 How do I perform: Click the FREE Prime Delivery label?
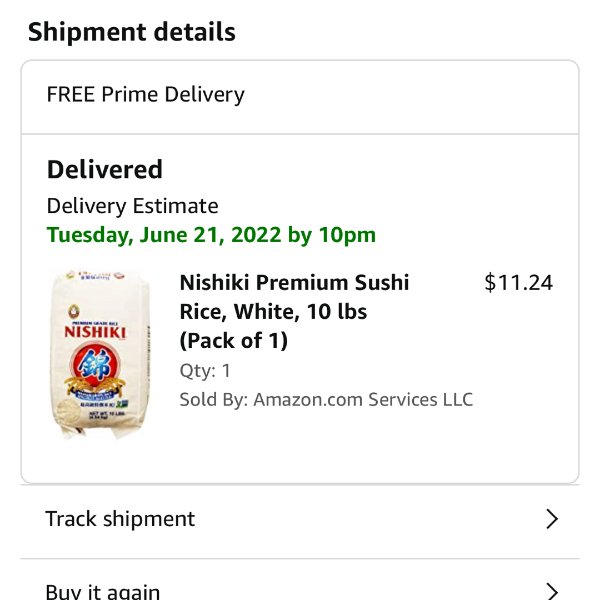pos(145,94)
